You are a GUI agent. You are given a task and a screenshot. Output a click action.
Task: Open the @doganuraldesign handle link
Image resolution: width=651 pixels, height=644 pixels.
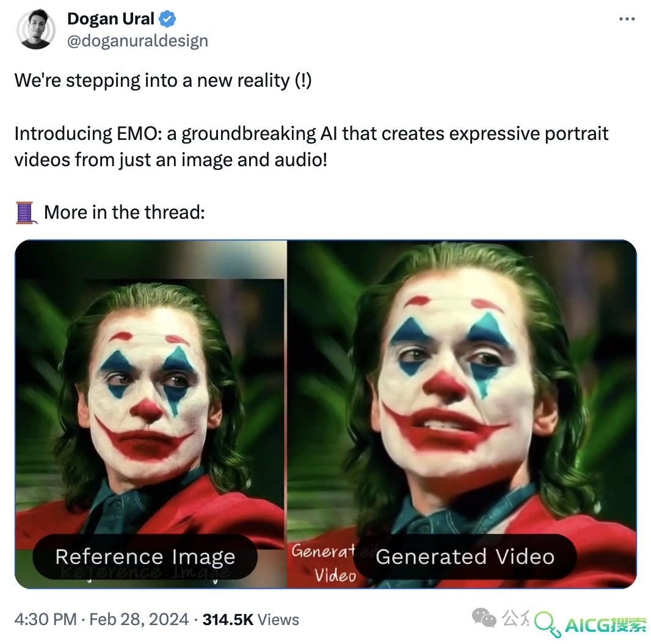(137, 41)
